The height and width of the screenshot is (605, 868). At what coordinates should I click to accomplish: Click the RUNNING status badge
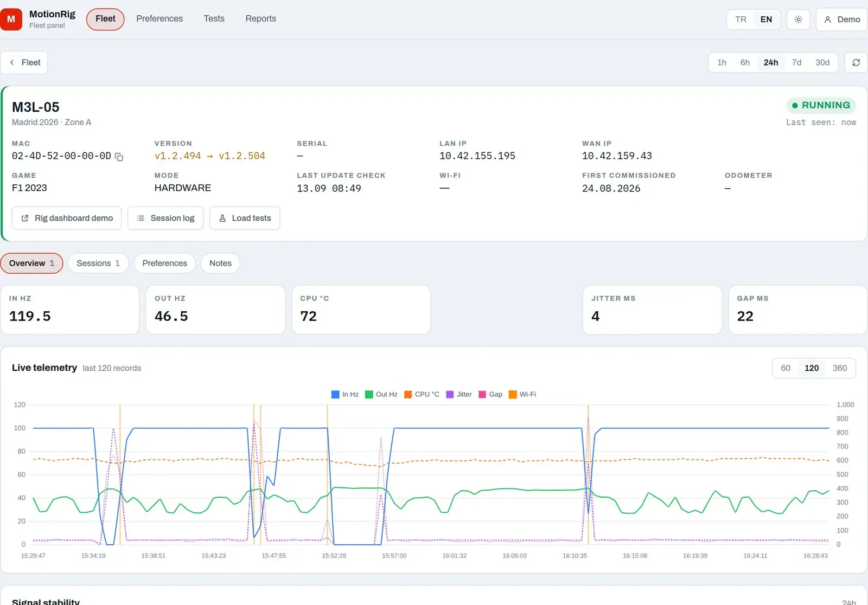[821, 105]
